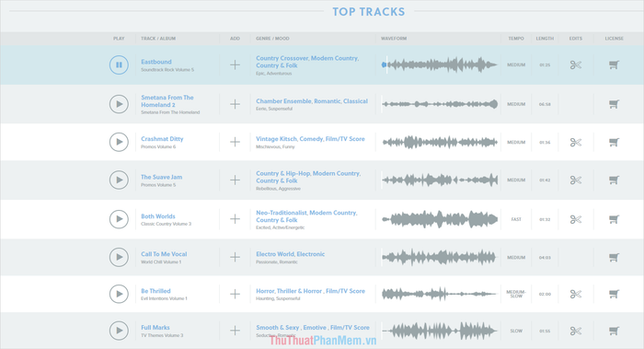Open the Electro World, Electronic genre link
The width and height of the screenshot is (644, 349).
click(291, 254)
